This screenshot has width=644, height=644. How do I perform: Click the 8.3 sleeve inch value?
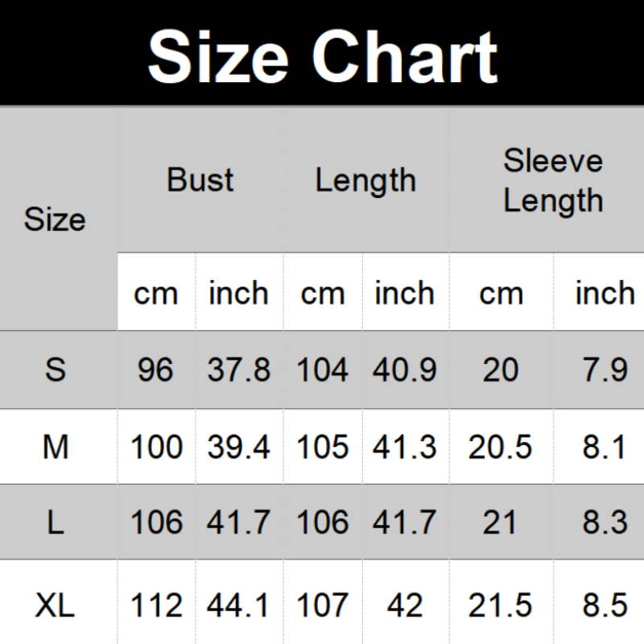pyautogui.click(x=605, y=522)
